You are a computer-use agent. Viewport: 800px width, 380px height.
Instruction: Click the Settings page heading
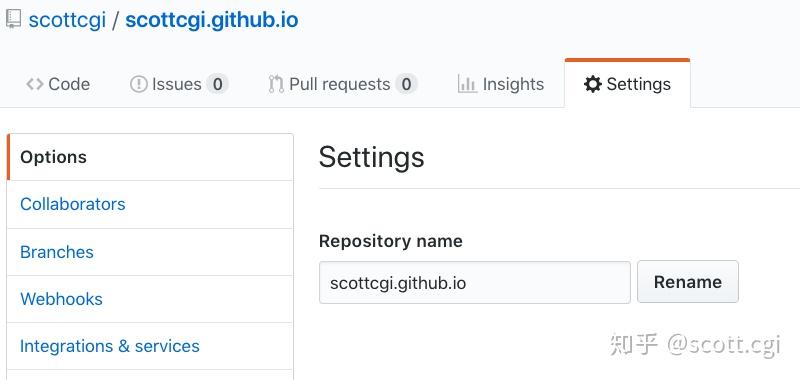point(371,157)
